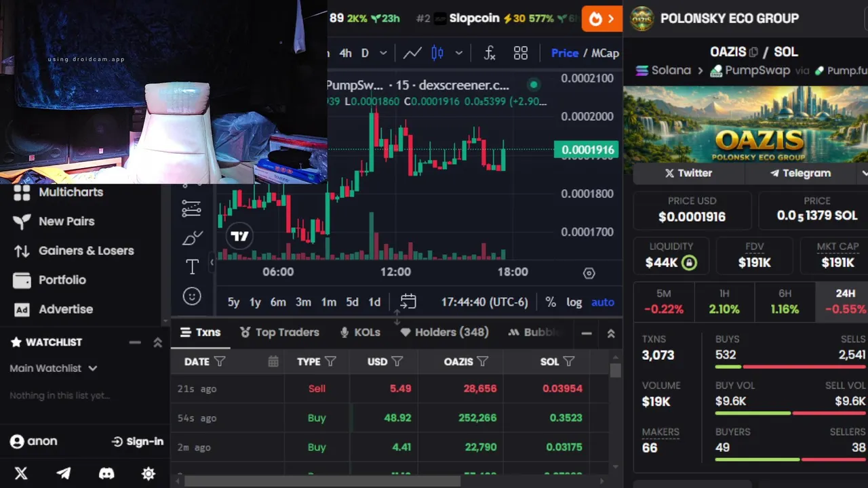The image size is (868, 488).
Task: Open the emoji sticker tool
Action: click(x=192, y=296)
